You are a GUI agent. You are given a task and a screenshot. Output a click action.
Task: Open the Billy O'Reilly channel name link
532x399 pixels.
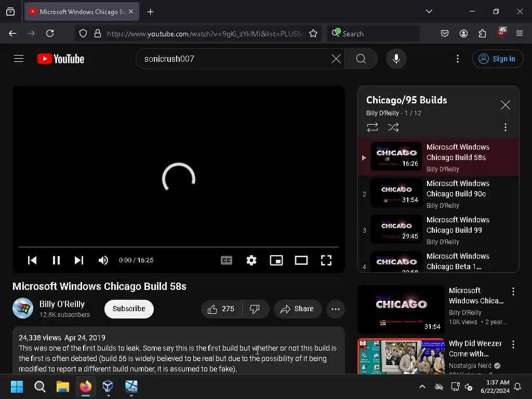click(62, 304)
